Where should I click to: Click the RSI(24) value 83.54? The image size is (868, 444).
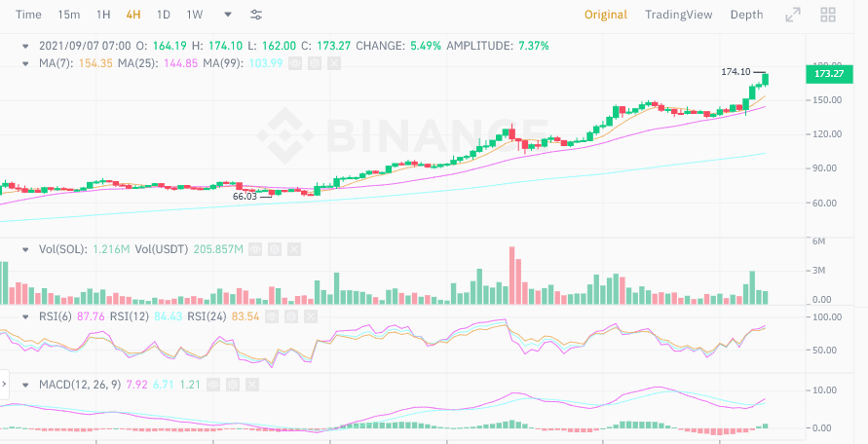[245, 317]
